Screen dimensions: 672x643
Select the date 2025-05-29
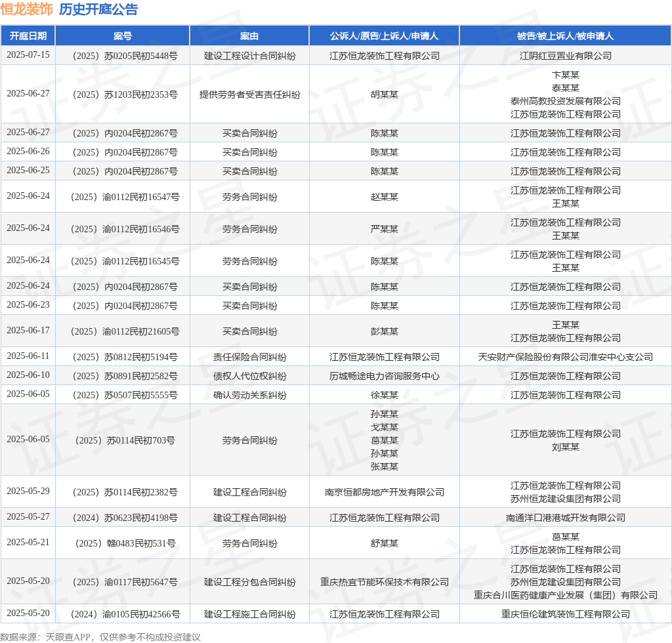point(28,491)
